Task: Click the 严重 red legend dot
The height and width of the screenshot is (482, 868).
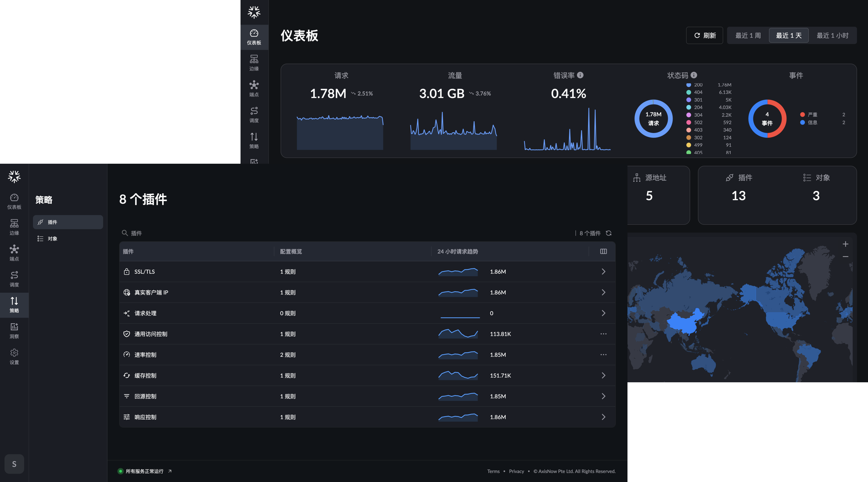Action: coord(803,115)
